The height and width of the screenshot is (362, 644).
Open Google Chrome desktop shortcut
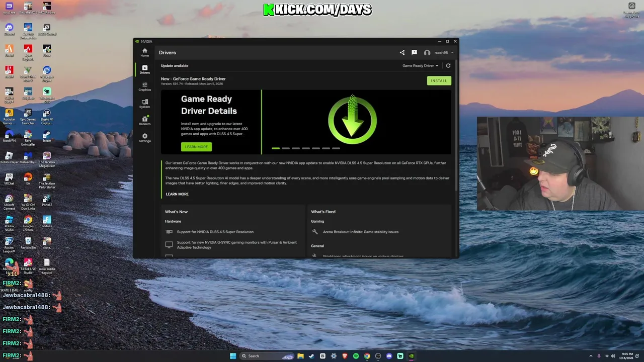coord(28,223)
